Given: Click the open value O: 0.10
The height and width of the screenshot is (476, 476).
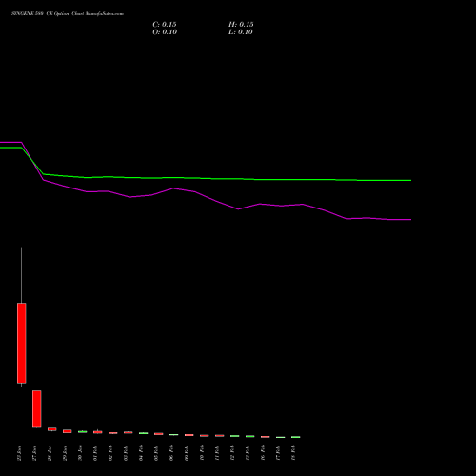Looking at the screenshot, I should (165, 32).
